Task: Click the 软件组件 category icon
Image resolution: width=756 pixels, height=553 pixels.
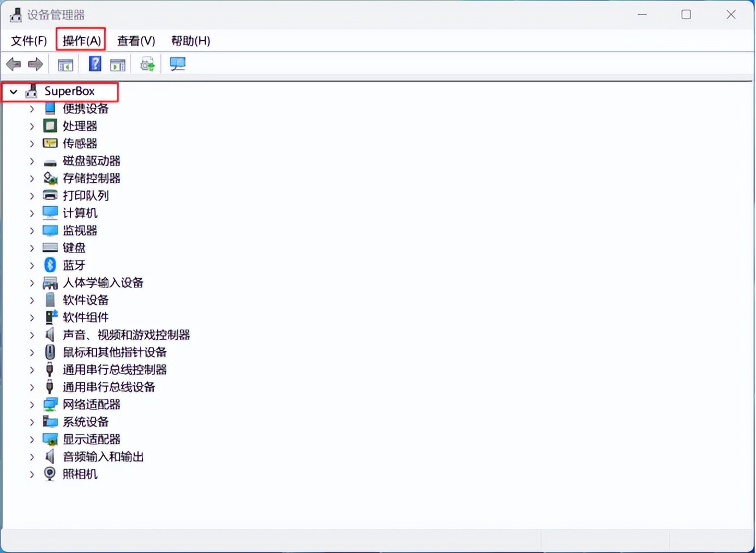Action: pos(51,317)
